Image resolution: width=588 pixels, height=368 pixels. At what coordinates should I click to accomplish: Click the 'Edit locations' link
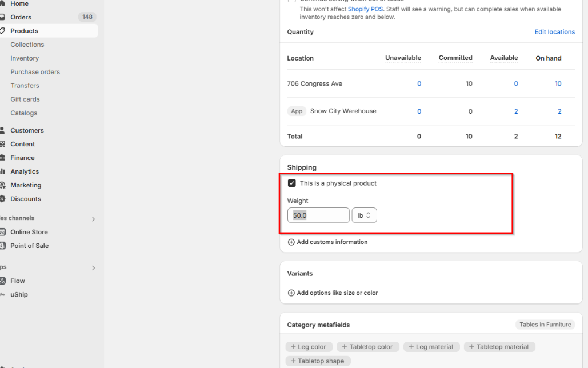click(554, 31)
